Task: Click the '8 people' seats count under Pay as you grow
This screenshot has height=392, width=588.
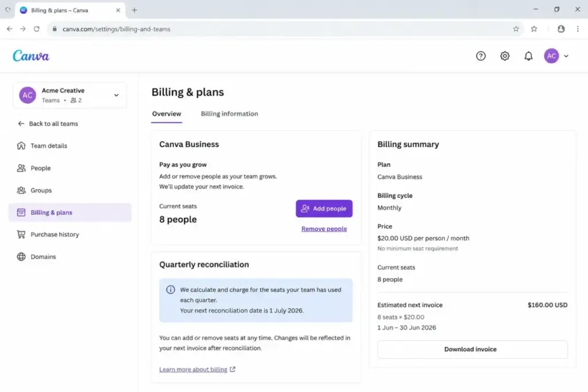Action: pos(178,220)
